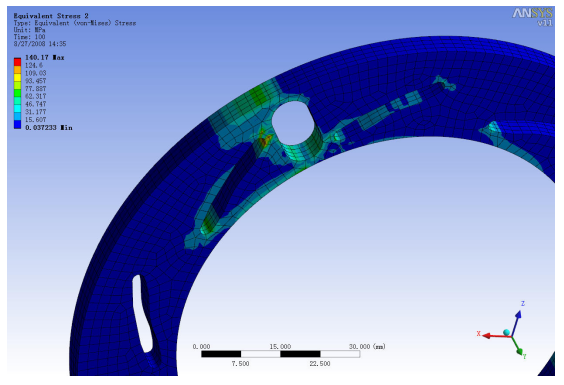Image resolution: width=564 pixels, height=385 pixels.
Task: Click the ANSYS v11 logo
Action: (533, 17)
